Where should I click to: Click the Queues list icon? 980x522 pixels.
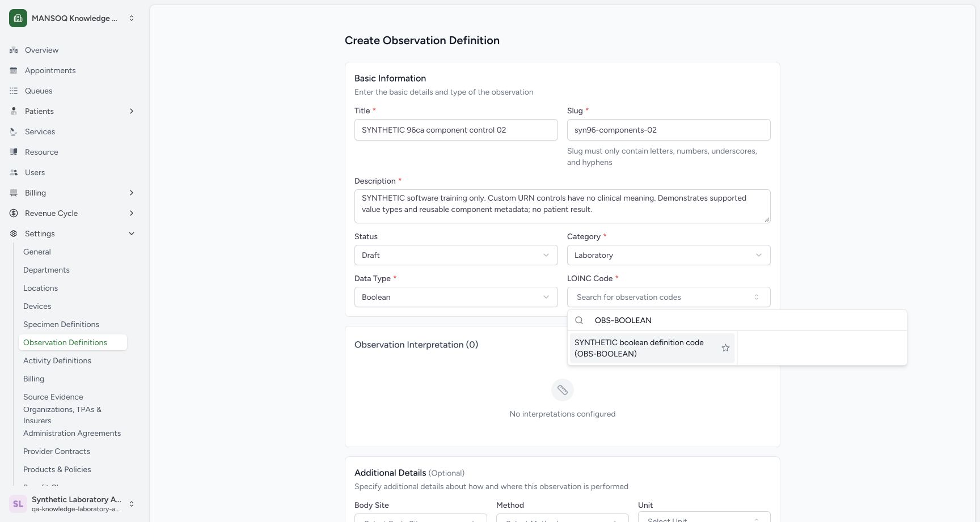pyautogui.click(x=14, y=91)
